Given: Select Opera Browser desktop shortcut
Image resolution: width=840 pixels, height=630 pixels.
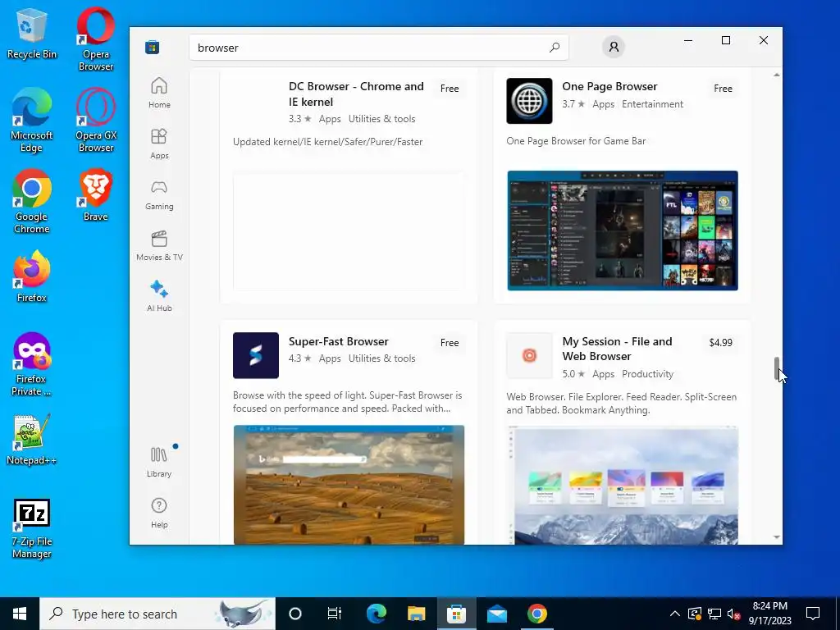Looking at the screenshot, I should (x=95, y=39).
